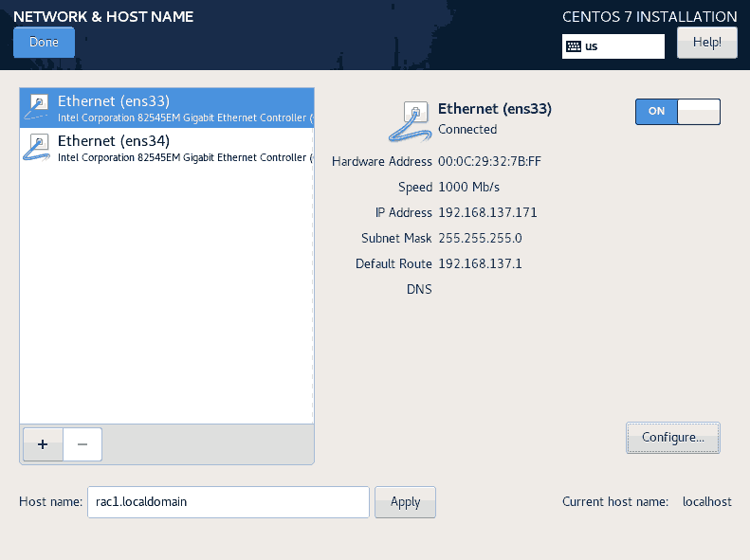The height and width of the screenshot is (560, 750).
Task: Open the Configure... dialog
Action: coord(672,438)
